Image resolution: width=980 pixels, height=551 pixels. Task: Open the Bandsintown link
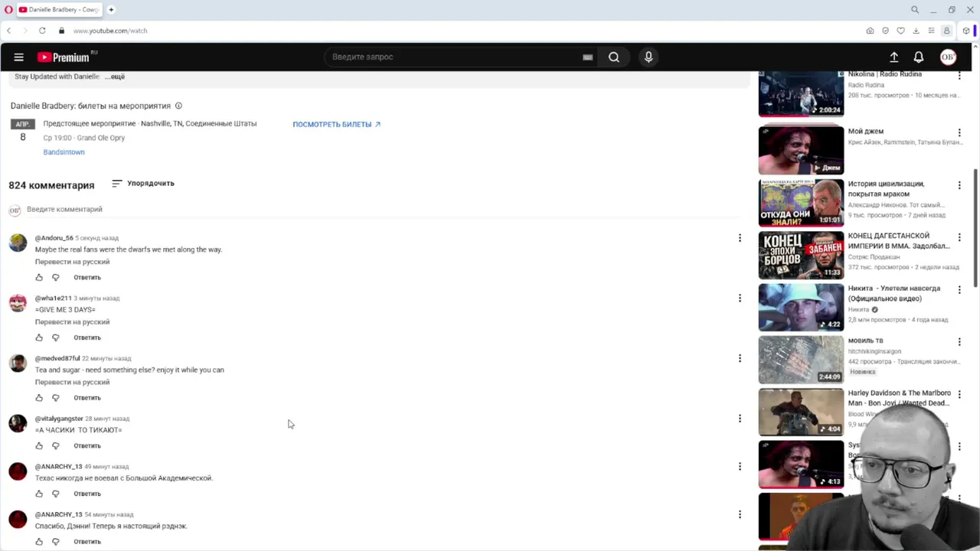click(64, 152)
